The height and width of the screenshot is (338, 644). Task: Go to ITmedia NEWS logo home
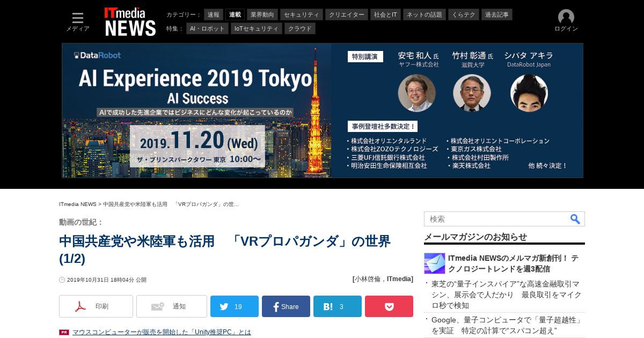(130, 21)
